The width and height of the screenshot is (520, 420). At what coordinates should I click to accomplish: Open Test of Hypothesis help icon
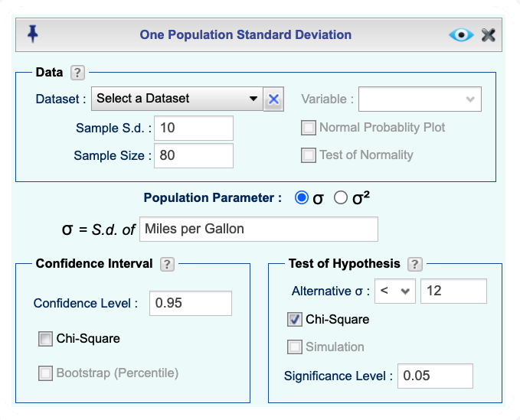415,265
